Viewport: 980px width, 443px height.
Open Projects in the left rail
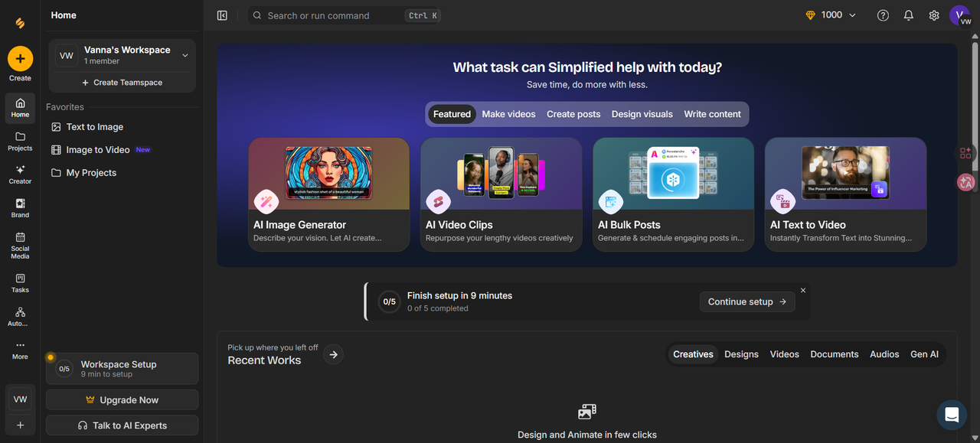click(x=20, y=142)
